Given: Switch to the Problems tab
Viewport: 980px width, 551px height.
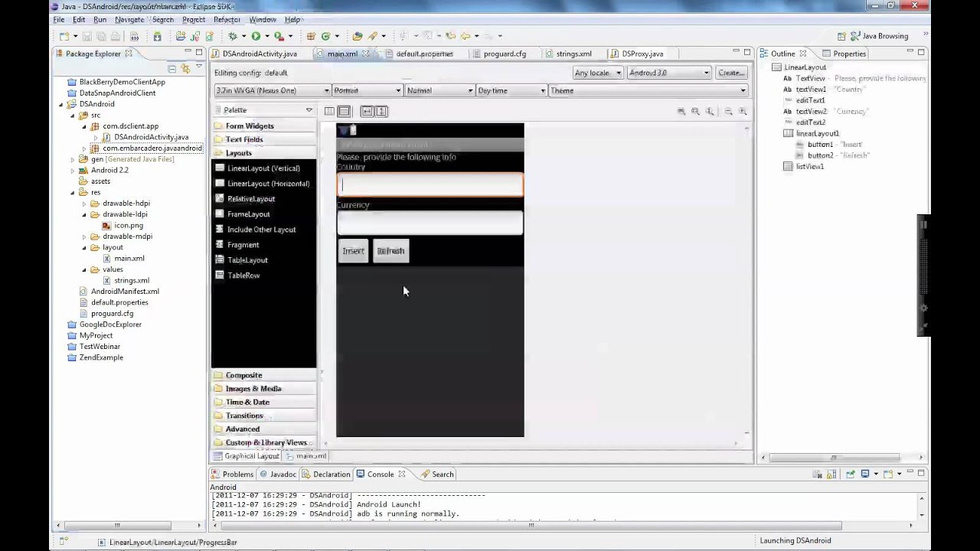Looking at the screenshot, I should [232, 474].
